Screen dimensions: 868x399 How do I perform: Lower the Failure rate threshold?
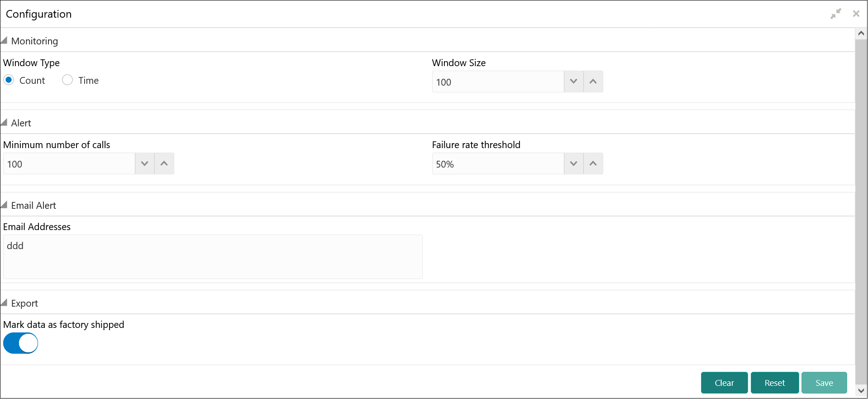click(x=573, y=163)
